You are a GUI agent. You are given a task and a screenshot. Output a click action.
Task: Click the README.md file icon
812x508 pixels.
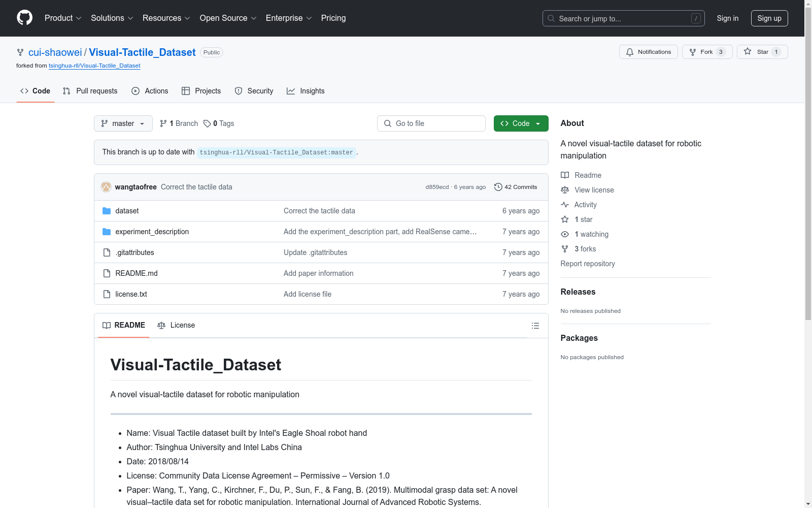tap(107, 273)
